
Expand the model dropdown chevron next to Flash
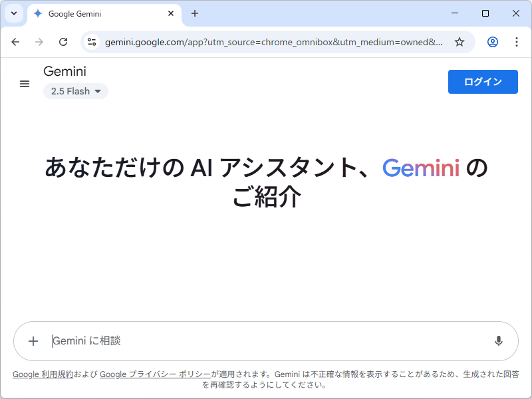pyautogui.click(x=98, y=91)
